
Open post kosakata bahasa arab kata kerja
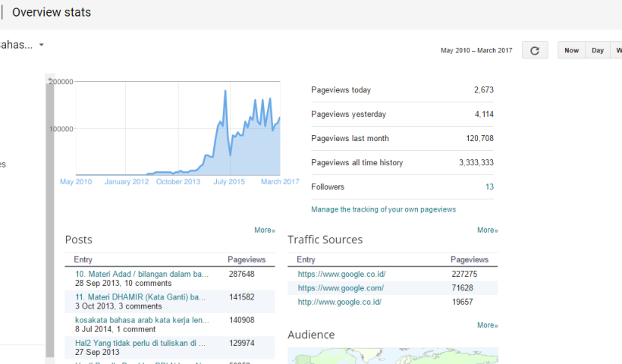tap(141, 320)
